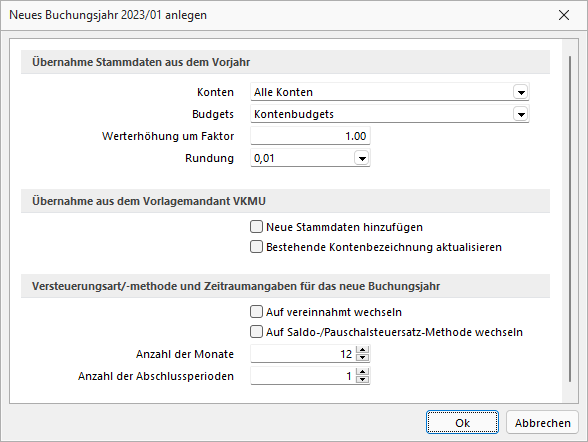Image resolution: width=588 pixels, height=442 pixels.
Task: Decrease Anzahl der Monate with down arrow
Action: (x=362, y=358)
